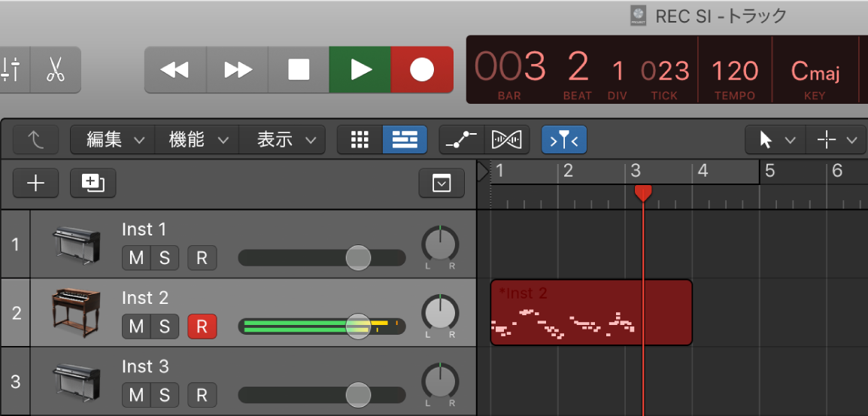Open the 機能 menu
The image size is (868, 416).
click(x=197, y=140)
